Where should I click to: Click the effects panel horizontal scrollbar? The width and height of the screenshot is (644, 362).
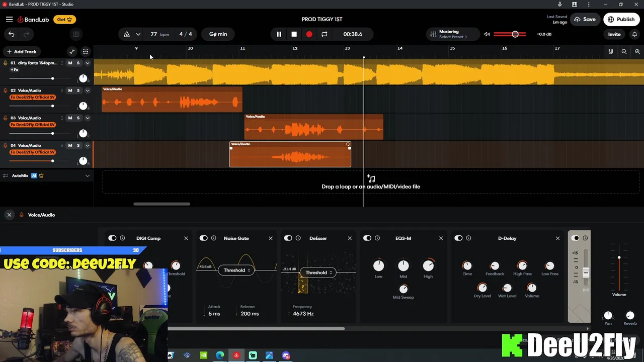(256, 329)
